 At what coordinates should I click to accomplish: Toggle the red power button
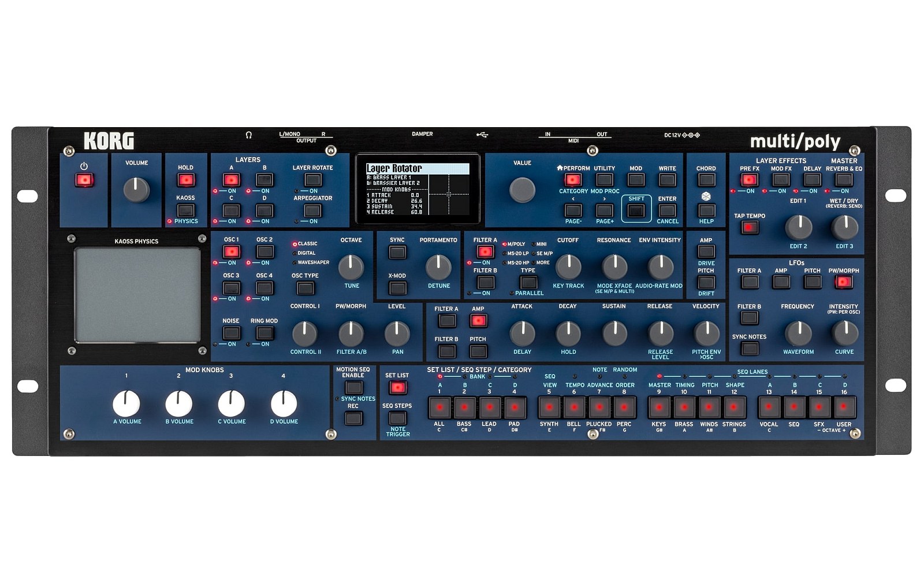pos(84,180)
